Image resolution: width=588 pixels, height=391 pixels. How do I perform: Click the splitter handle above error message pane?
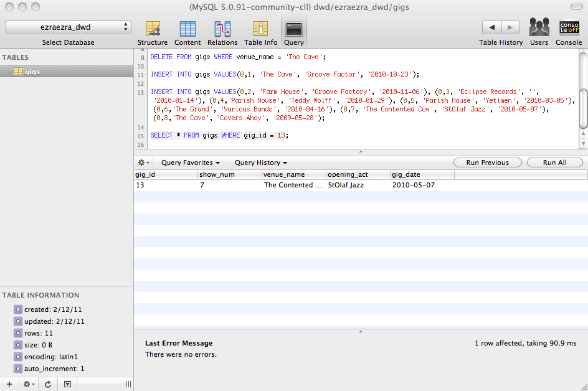(361, 332)
